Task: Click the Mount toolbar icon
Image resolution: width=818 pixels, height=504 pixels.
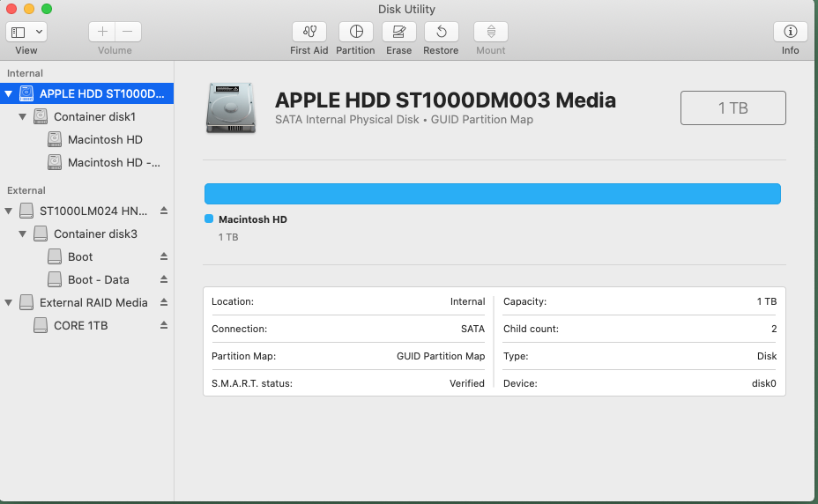Action: [491, 32]
